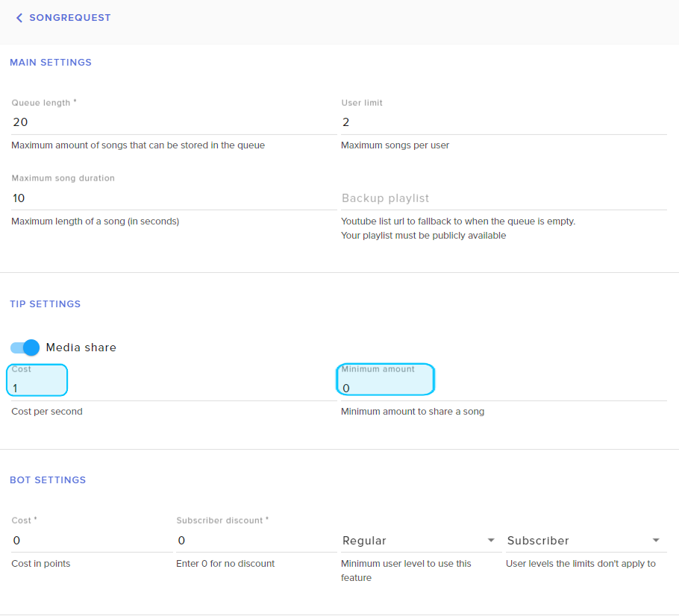This screenshot has height=616, width=679.
Task: Click the Subscriber dropdown arrow icon
Action: click(x=656, y=540)
